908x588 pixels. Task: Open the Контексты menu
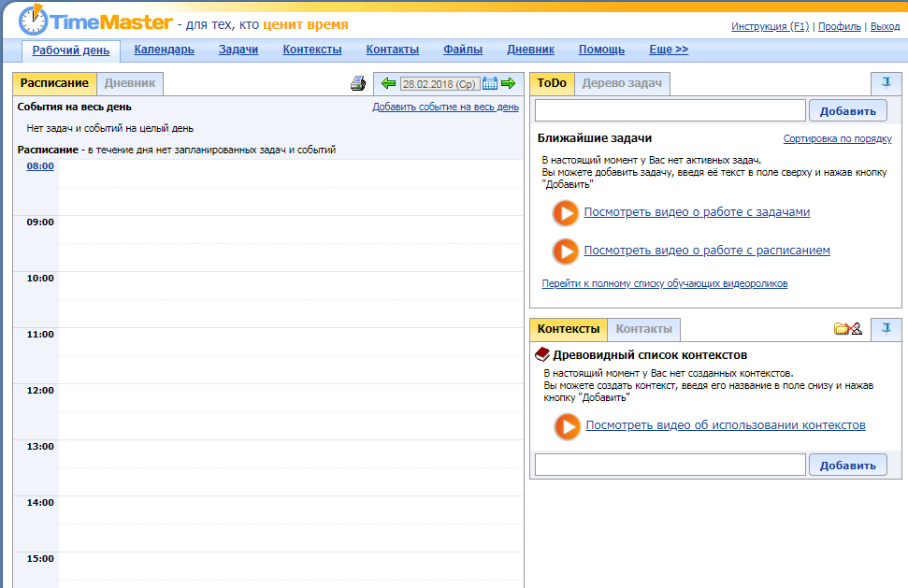pyautogui.click(x=312, y=50)
